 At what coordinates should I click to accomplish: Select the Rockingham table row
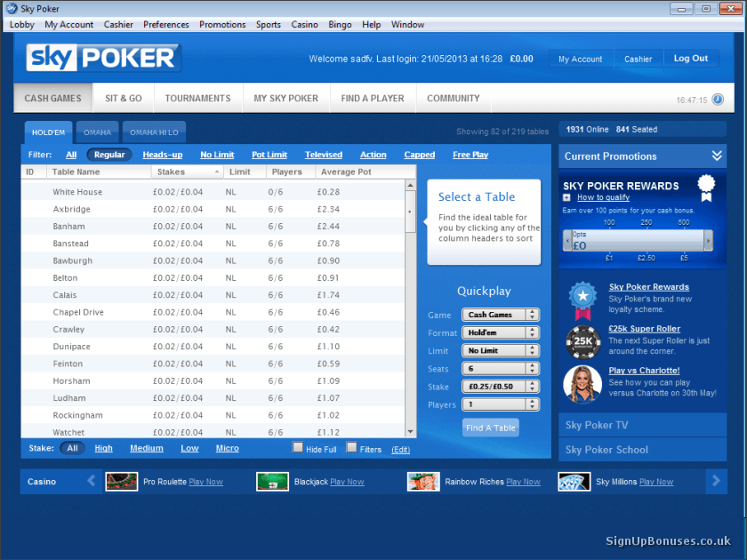[213, 415]
